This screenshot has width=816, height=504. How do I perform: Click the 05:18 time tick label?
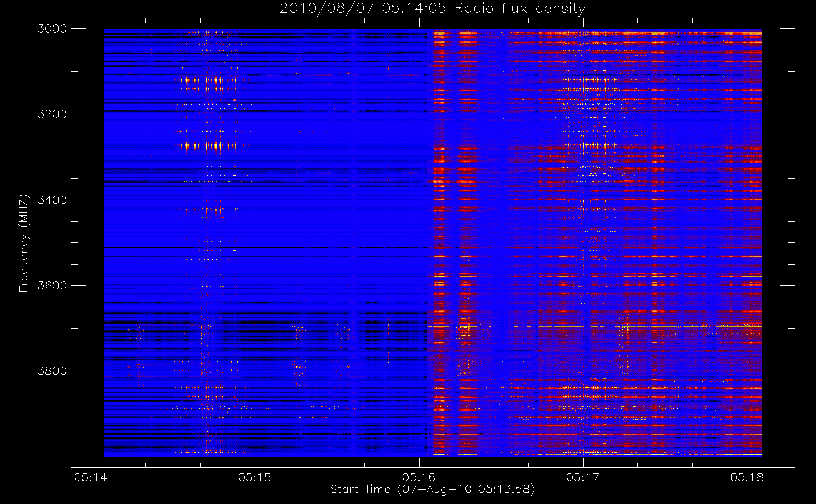(x=747, y=477)
